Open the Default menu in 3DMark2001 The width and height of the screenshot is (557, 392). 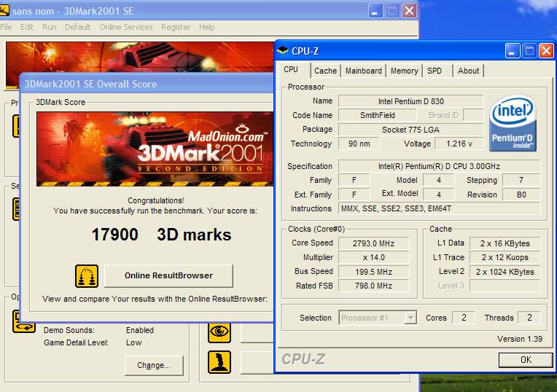77,27
